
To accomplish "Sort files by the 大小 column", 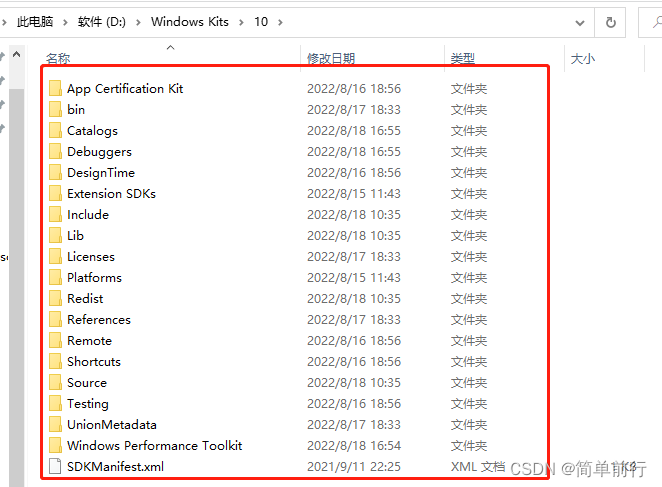I will coord(583,58).
